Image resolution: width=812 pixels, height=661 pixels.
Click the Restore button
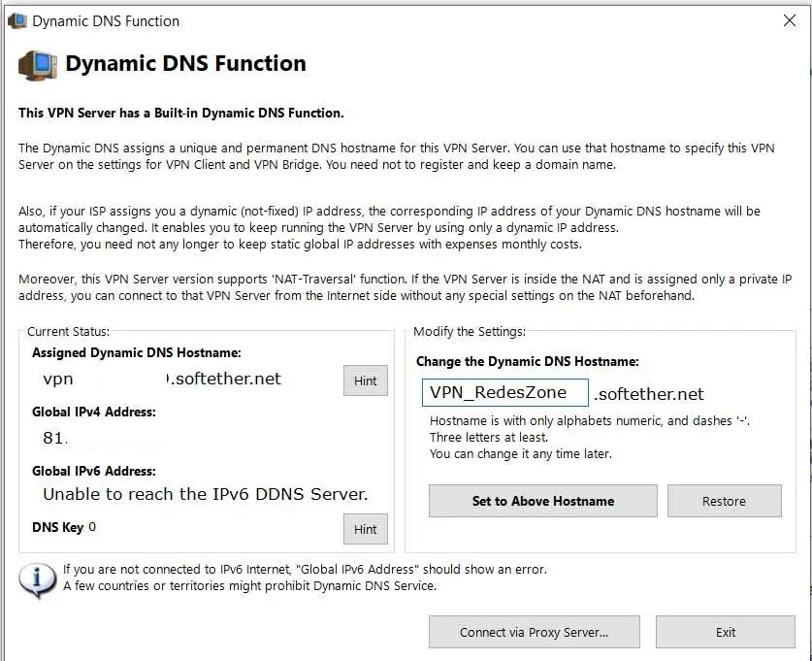[x=724, y=501]
